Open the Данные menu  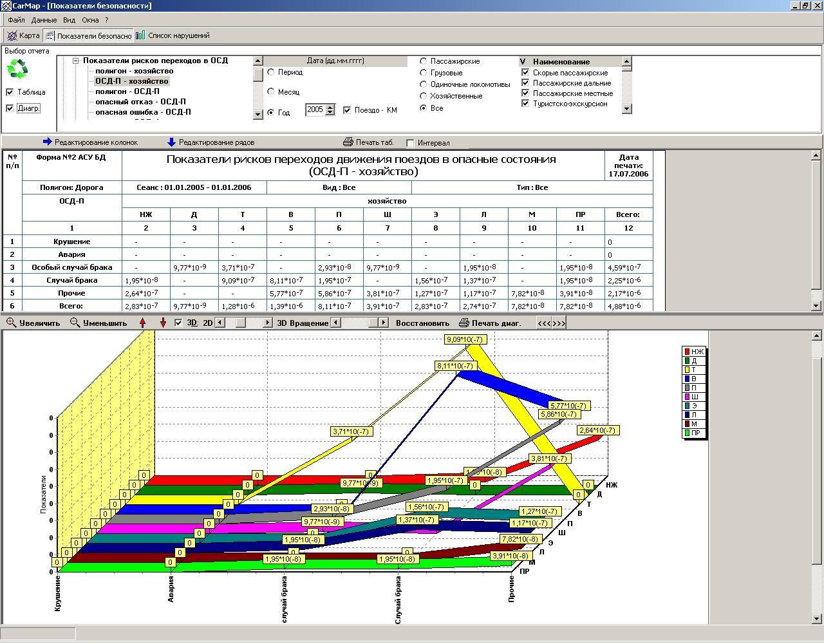[44, 20]
